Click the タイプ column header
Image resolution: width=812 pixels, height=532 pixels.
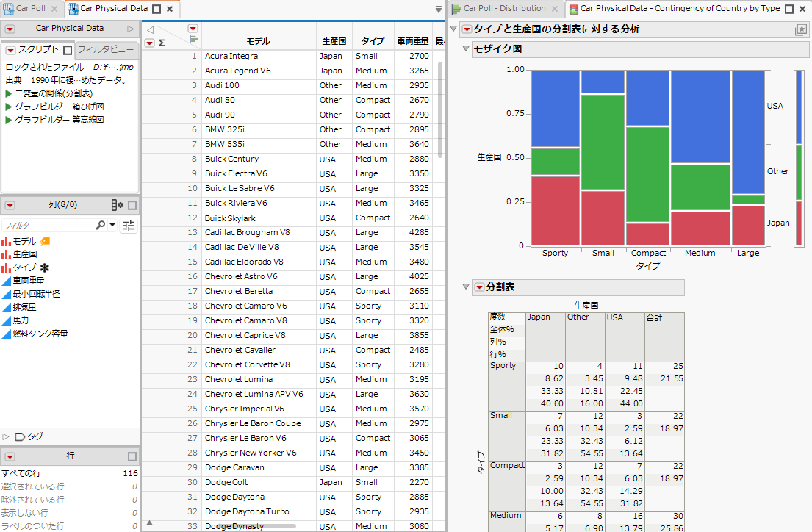coord(373,41)
